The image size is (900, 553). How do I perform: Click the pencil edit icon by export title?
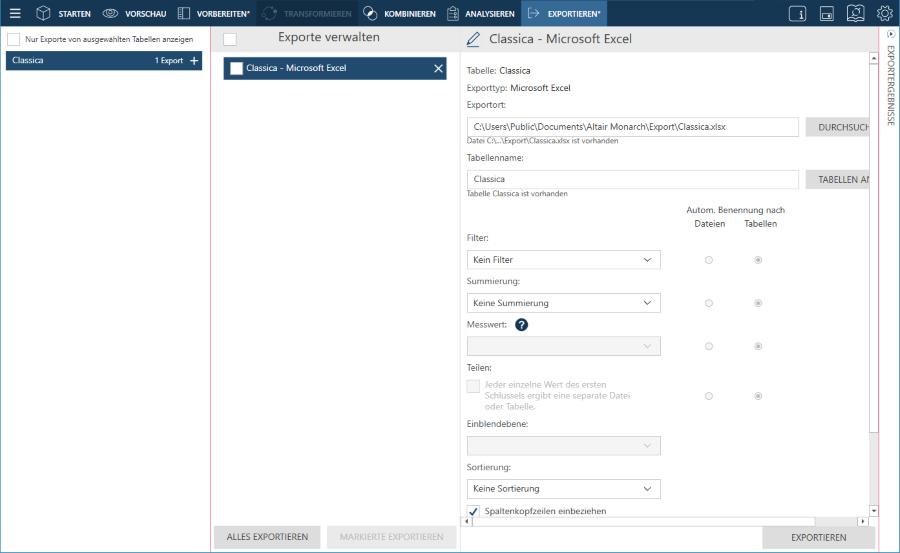click(473, 40)
